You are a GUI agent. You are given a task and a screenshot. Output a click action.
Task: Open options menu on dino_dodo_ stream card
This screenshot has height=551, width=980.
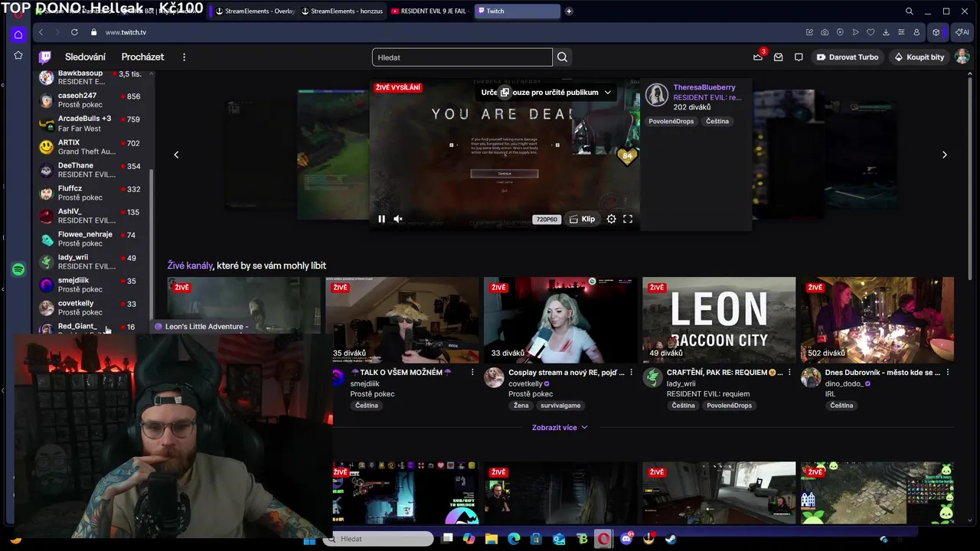coord(948,372)
